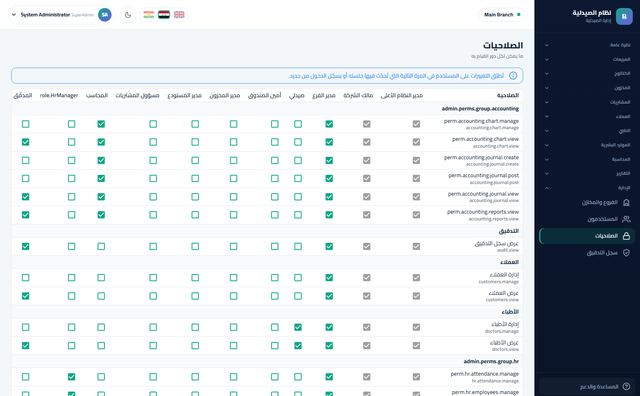Viewport: 640px width, 396px height.
Task: Uncheck المدقق for عرض سجل التدقيق
Action: pos(25,246)
